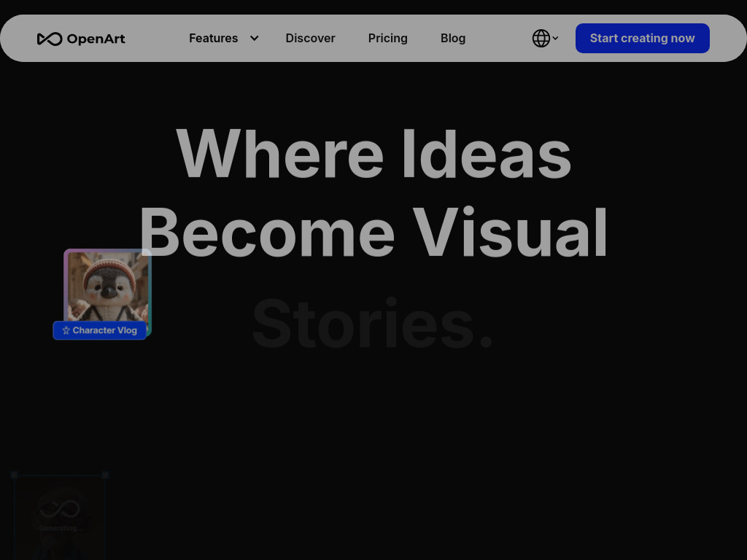The image size is (747, 560).
Task: Click top-left corner handle of Generating card
Action: click(14, 475)
